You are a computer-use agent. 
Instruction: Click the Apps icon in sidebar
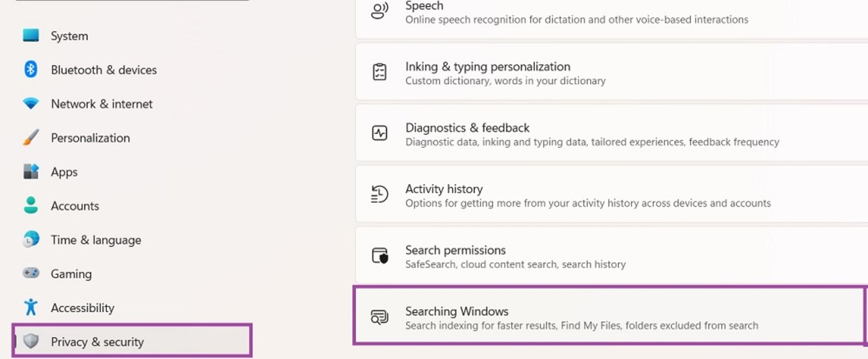[31, 172]
